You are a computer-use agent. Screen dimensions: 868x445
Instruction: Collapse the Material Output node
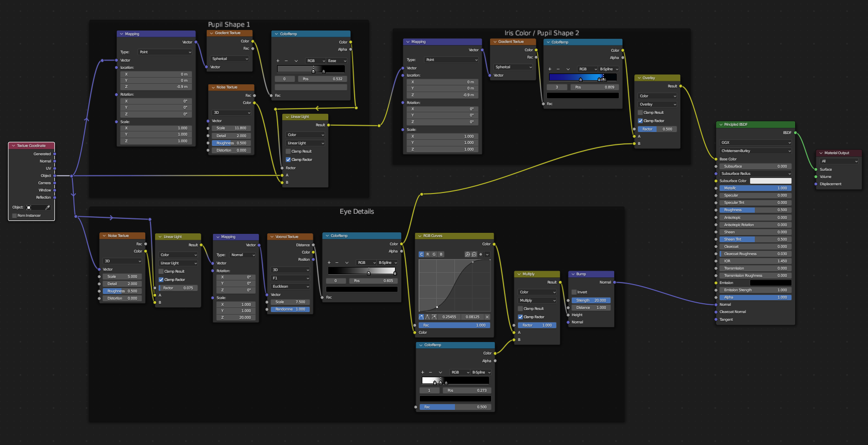click(x=820, y=153)
